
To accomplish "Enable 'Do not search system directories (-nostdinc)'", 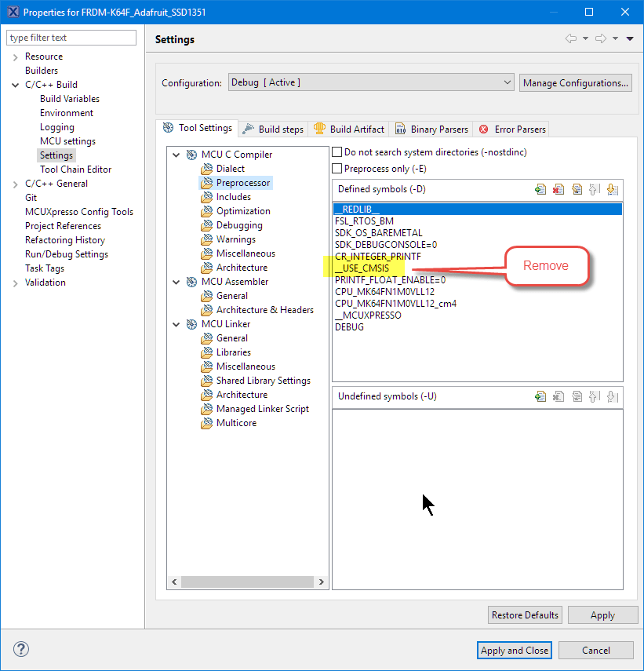I will [337, 151].
